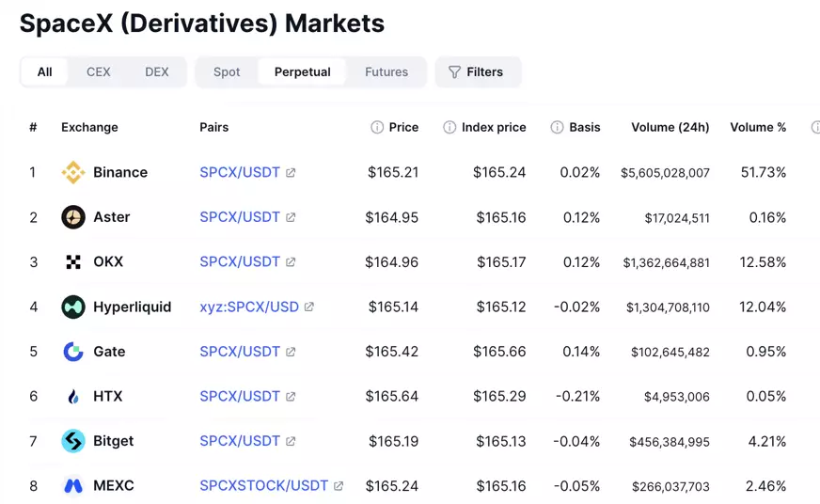820x504 pixels.
Task: Click the Bitget exchange logo icon
Action: coord(73,441)
